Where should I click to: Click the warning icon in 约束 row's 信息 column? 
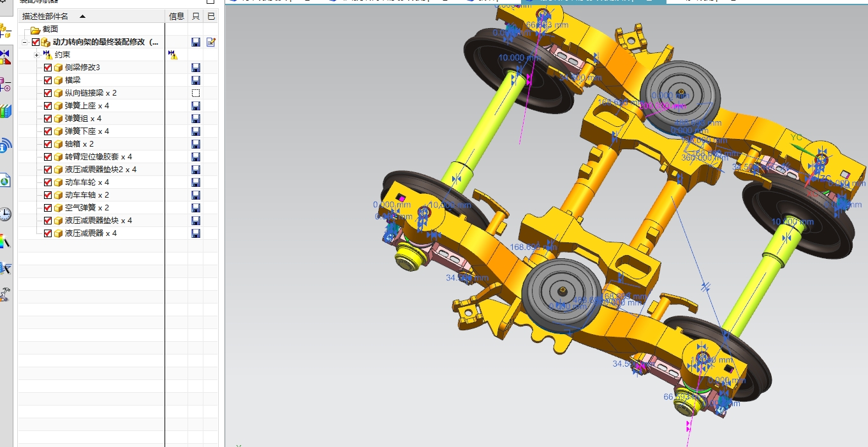coord(172,55)
